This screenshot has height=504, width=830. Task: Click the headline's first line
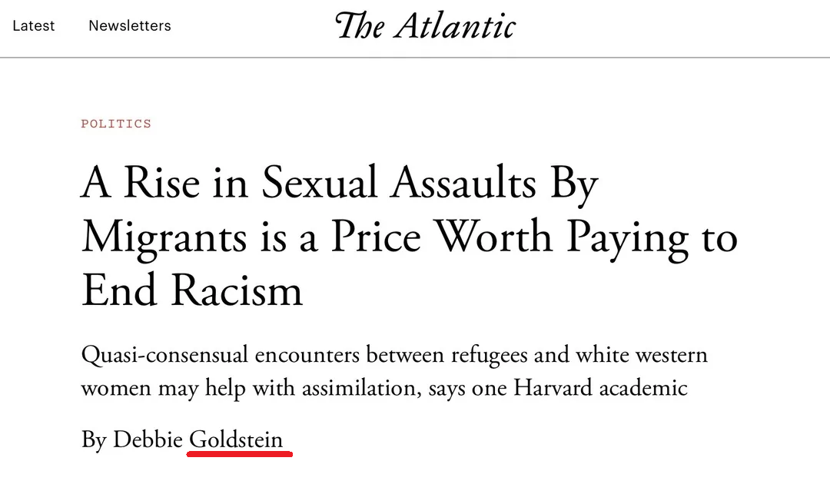click(x=339, y=184)
